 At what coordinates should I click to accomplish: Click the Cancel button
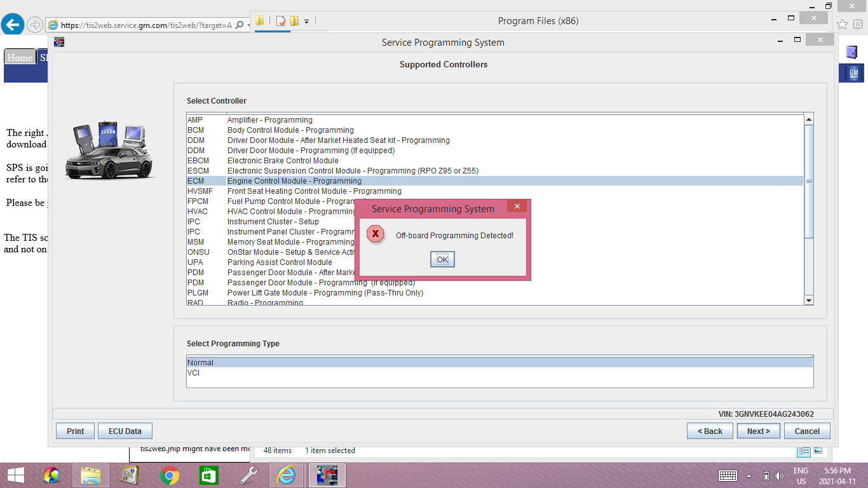pos(807,431)
